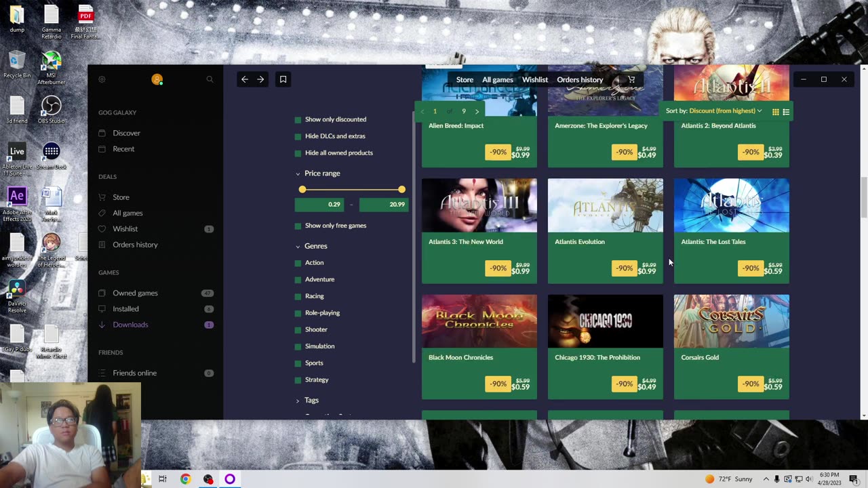
Task: Click Atlantis Evolution $0.99 price button
Action: (647, 271)
